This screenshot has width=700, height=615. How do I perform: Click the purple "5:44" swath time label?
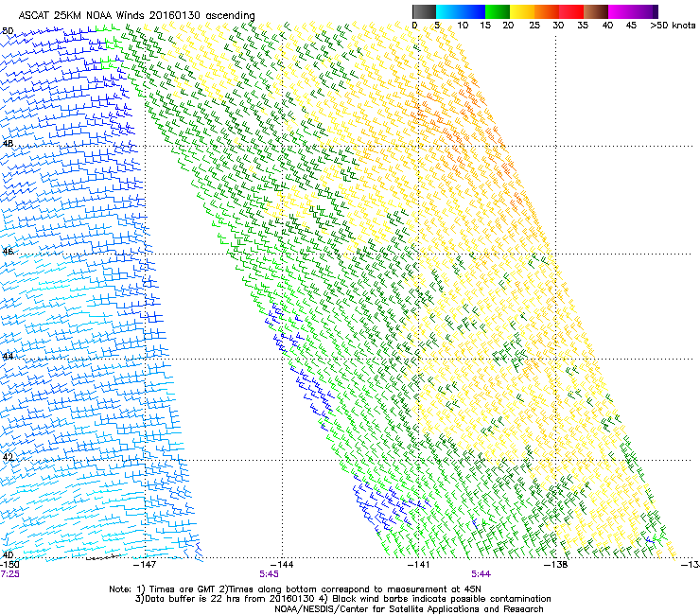tap(481, 574)
